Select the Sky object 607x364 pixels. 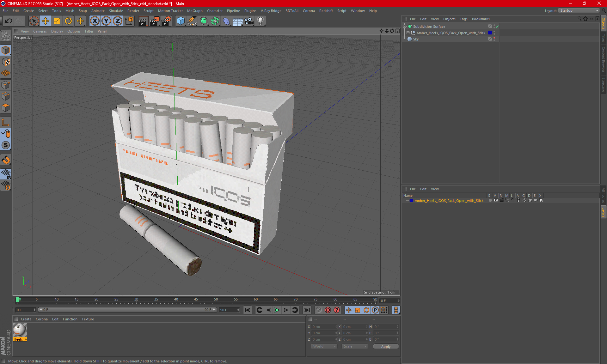click(416, 39)
